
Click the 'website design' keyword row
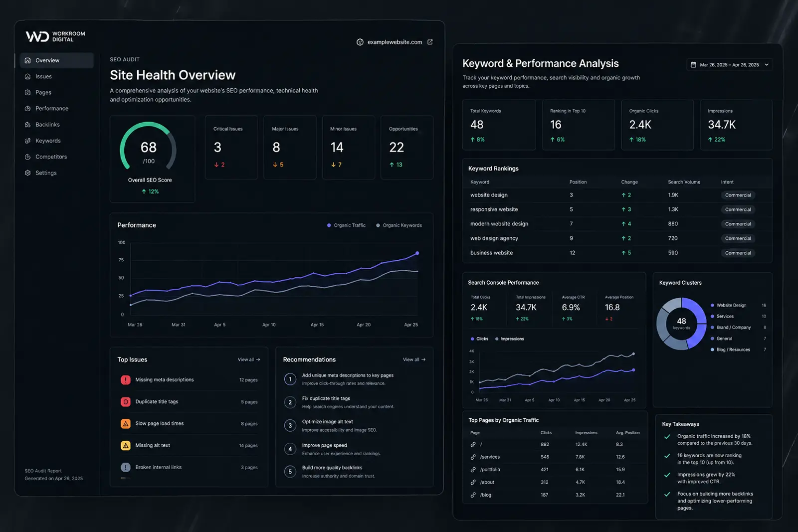click(617, 195)
